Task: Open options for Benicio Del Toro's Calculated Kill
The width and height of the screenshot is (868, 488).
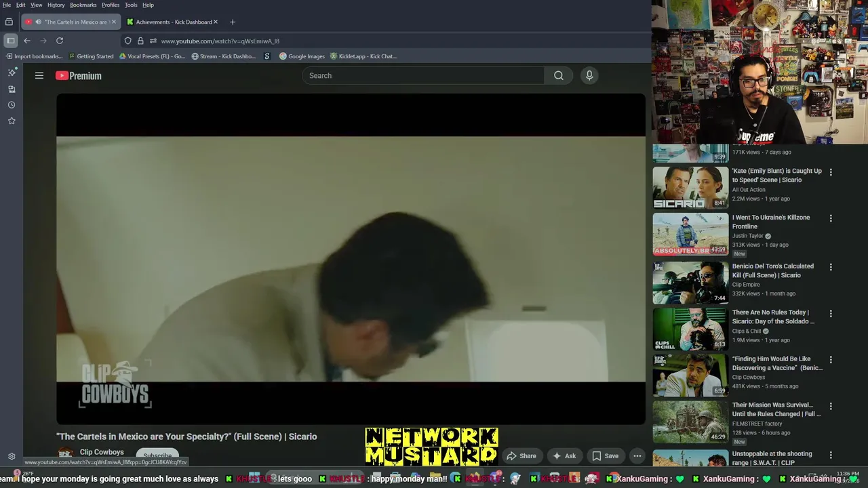Action: [x=831, y=267]
